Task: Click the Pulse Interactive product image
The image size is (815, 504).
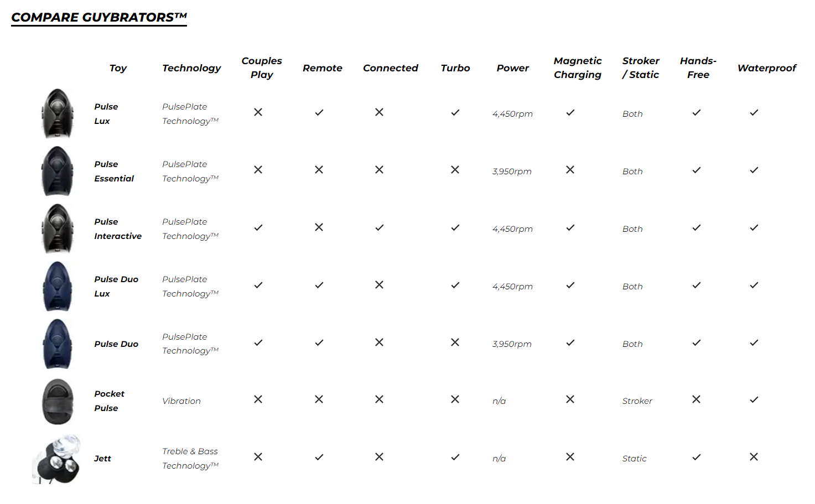Action: [x=58, y=228]
